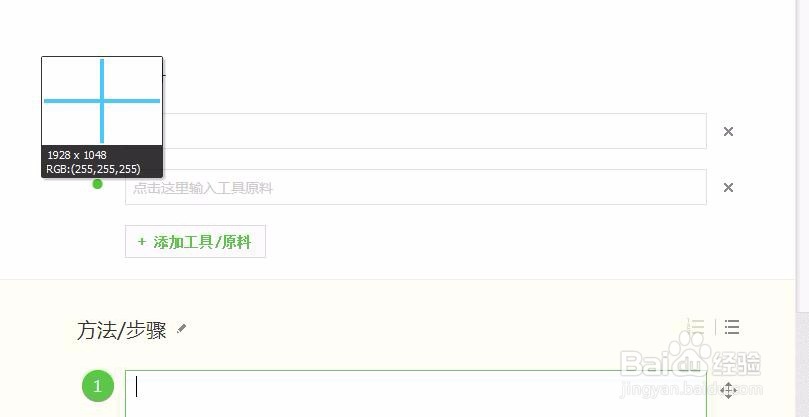Viewport: 809px width, 417px height.
Task: Click the jingyan.baidu.com watermark text
Action: pyautogui.click(x=690, y=390)
